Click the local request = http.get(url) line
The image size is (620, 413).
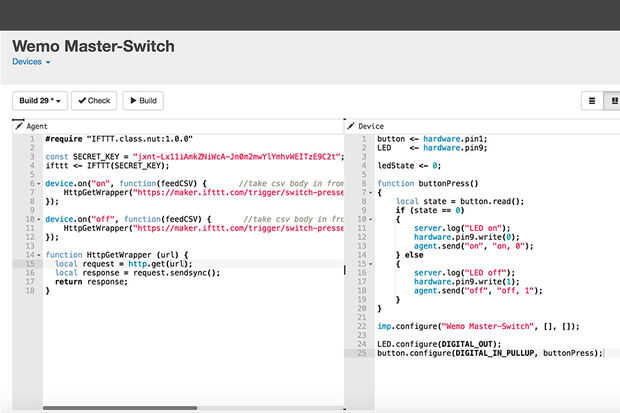coord(124,264)
